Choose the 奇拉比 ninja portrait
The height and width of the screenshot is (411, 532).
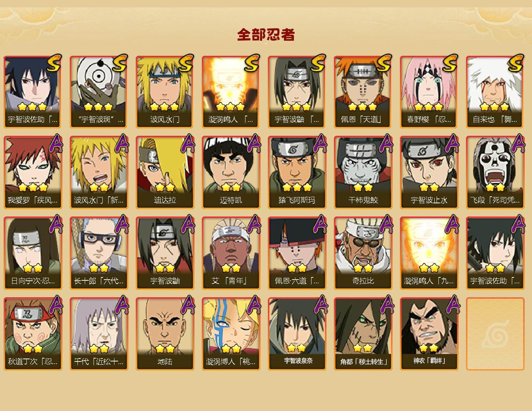coord(363,253)
